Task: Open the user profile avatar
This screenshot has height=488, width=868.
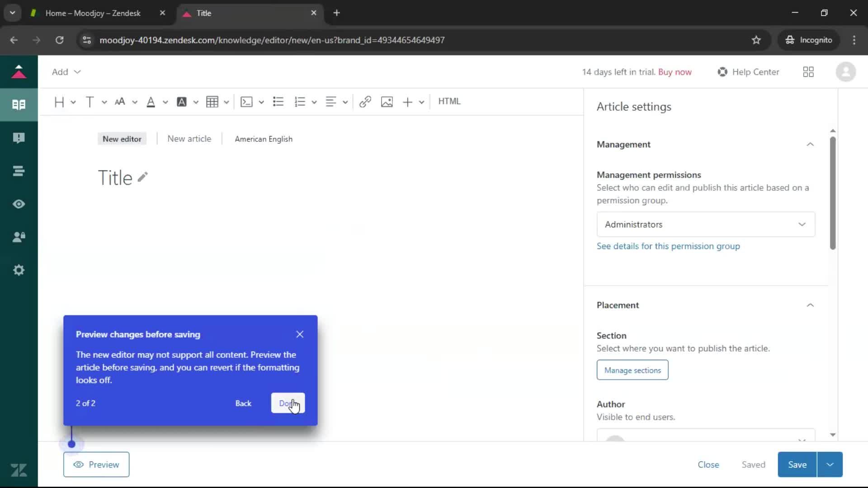Action: click(846, 72)
